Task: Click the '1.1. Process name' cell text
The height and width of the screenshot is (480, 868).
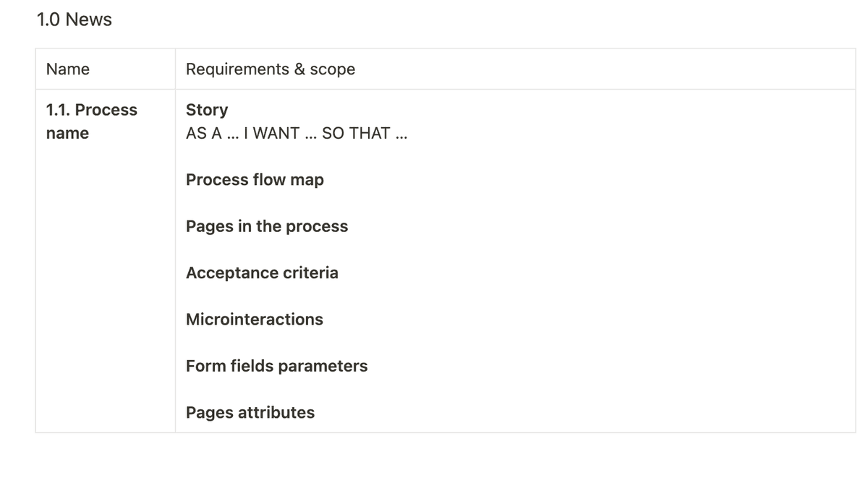Action: click(x=91, y=121)
